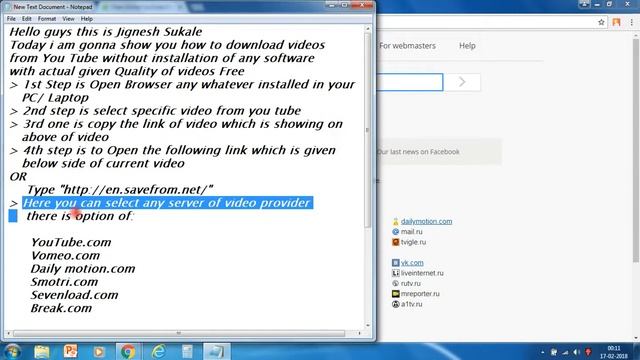
Task: Click the line 'Hello guys this is Jignesh Sukale'
Action: 106,31
